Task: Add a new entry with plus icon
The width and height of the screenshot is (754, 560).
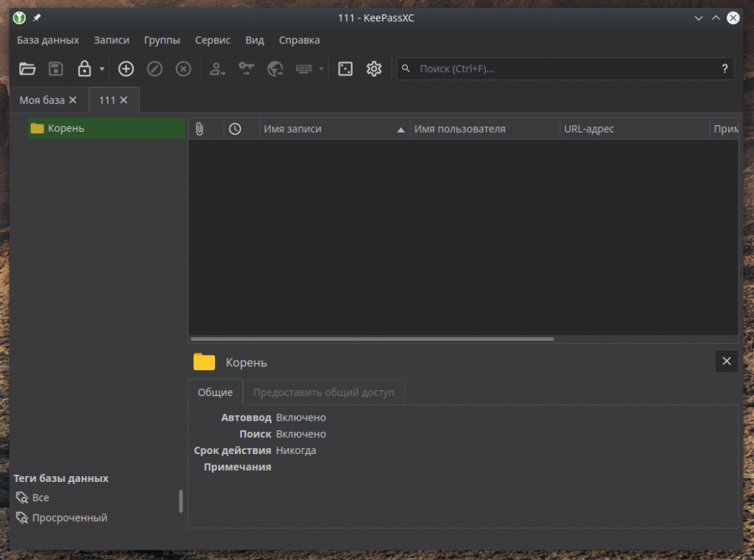Action: coord(126,69)
